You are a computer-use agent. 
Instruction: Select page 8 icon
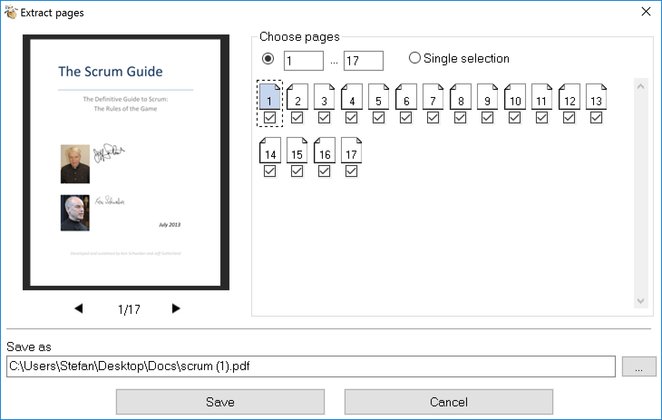coord(461,97)
